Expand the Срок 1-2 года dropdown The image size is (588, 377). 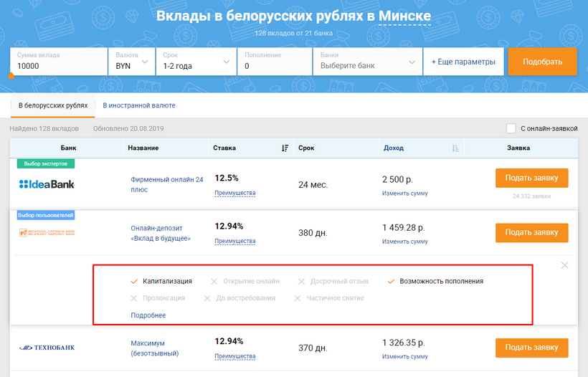[196, 62]
